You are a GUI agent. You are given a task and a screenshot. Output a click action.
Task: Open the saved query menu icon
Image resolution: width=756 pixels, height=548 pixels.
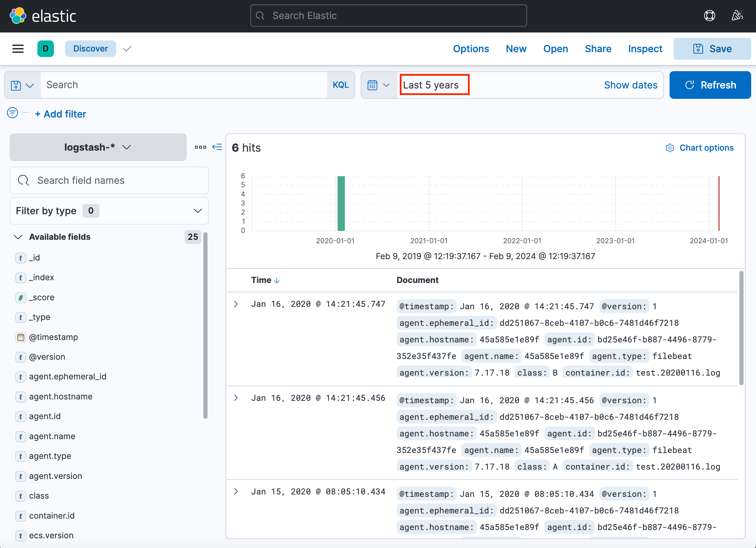click(x=22, y=85)
